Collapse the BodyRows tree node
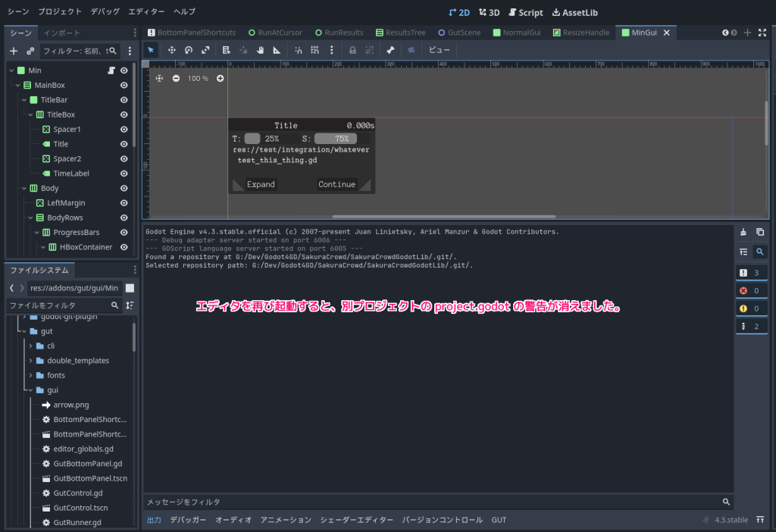 tap(30, 217)
